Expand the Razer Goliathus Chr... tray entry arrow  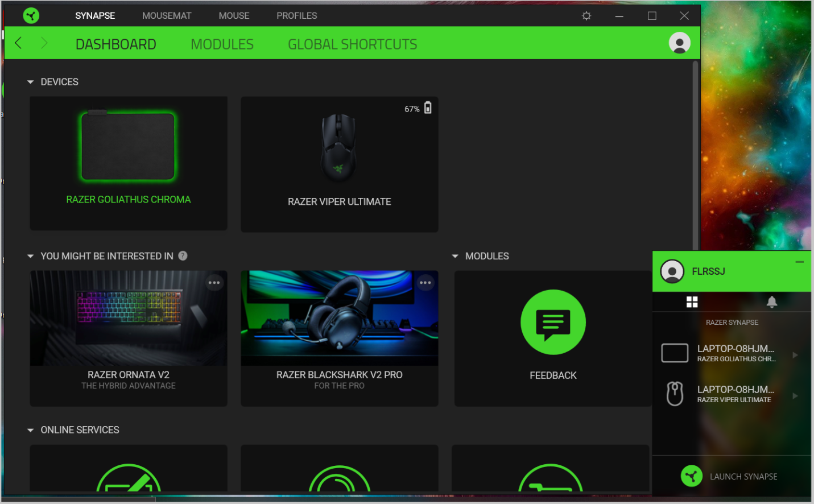point(795,355)
